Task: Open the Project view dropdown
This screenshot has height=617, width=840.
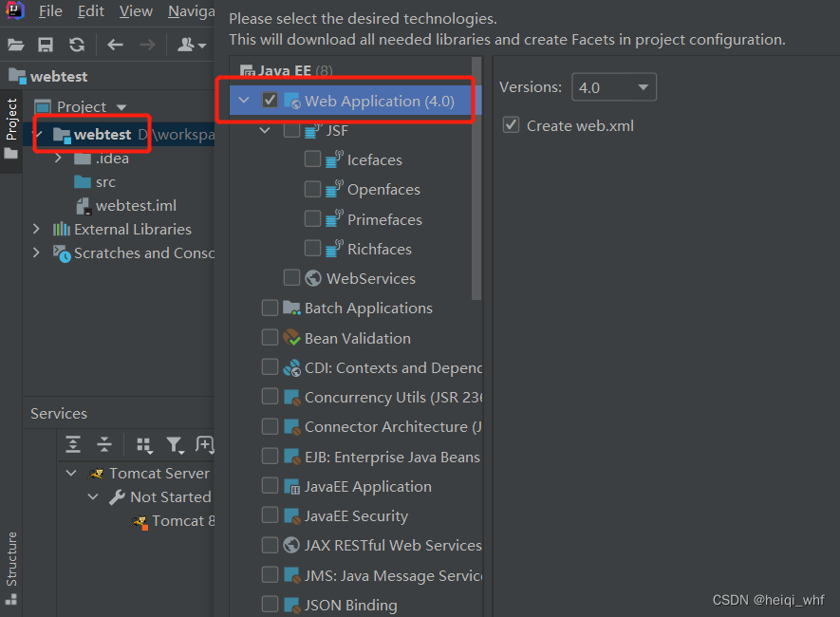Action: pos(121,107)
